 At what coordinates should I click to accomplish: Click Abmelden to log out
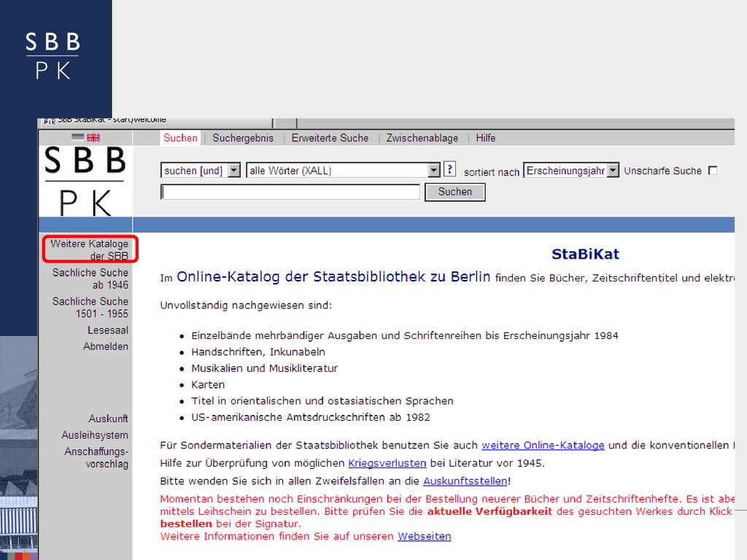(106, 346)
